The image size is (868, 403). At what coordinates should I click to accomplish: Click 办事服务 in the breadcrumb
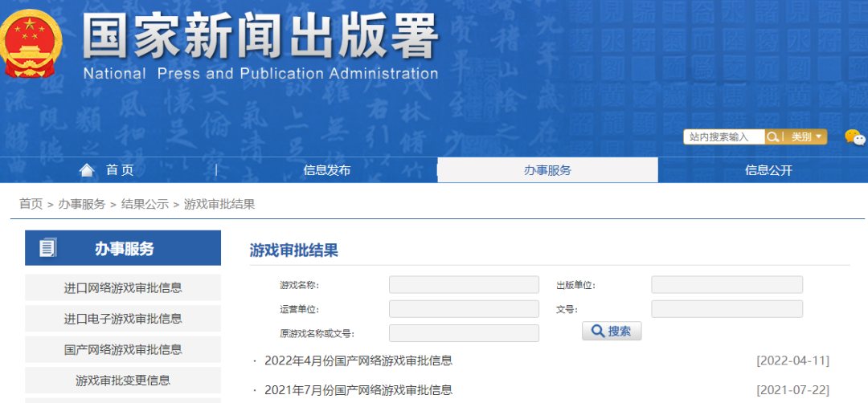[82, 204]
